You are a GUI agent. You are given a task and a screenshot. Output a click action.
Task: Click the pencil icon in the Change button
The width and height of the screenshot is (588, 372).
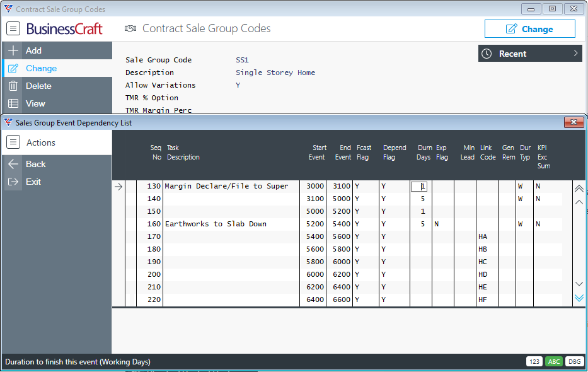point(511,29)
